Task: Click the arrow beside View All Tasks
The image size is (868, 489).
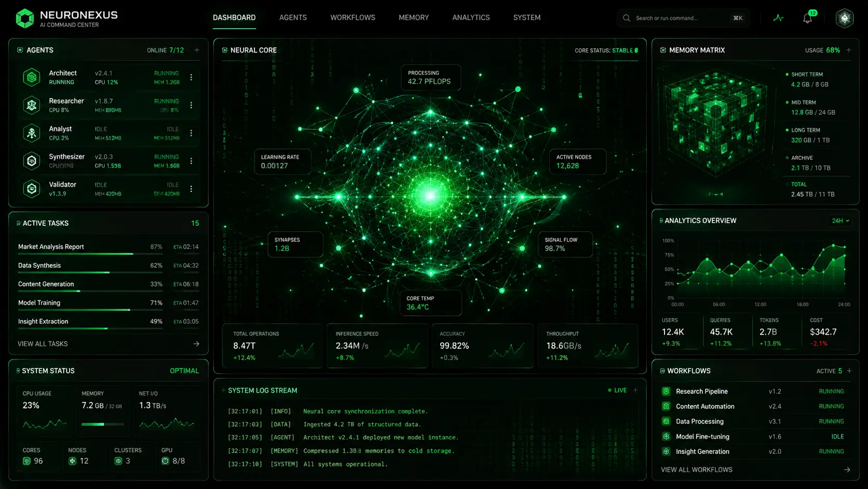Action: click(x=196, y=344)
